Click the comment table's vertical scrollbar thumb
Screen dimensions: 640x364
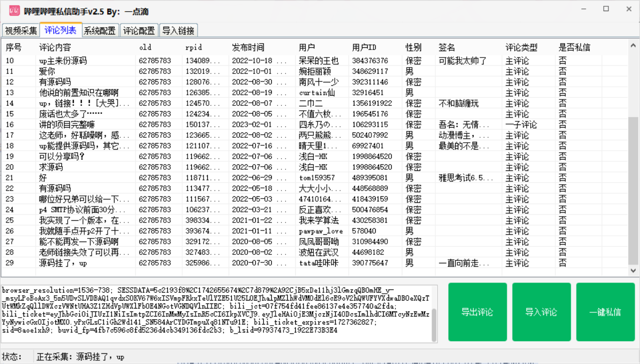[x=634, y=191]
